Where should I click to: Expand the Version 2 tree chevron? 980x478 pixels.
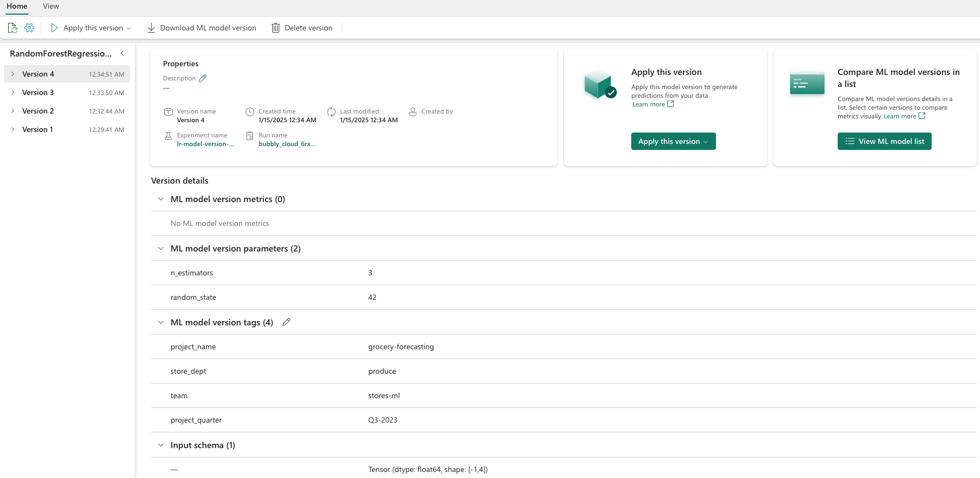pos(13,111)
